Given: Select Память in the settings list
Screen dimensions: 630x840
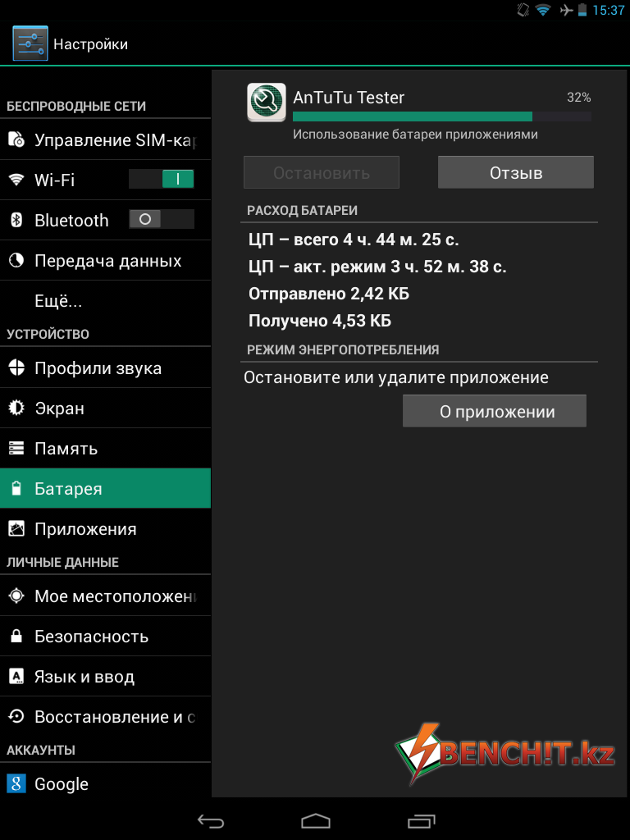Looking at the screenshot, I should pos(105,449).
